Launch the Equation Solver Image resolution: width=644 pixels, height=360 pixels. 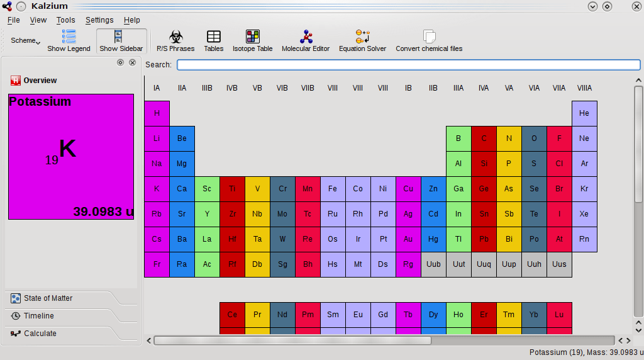point(362,41)
